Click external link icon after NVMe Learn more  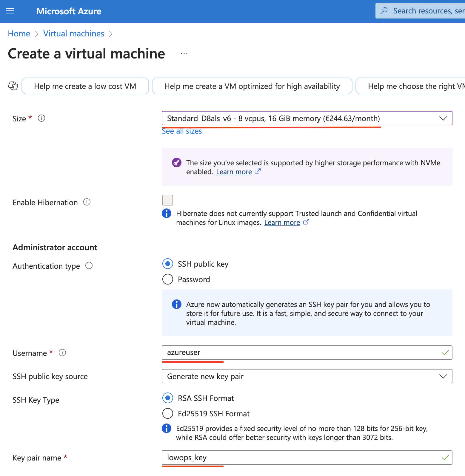click(x=258, y=171)
